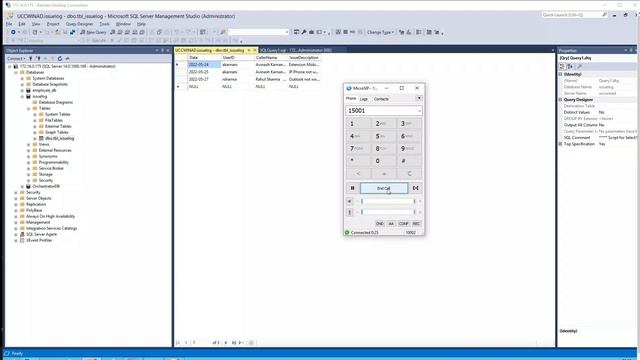Select System Tables folder
This screenshot has height=360, width=640.
click(58, 114)
